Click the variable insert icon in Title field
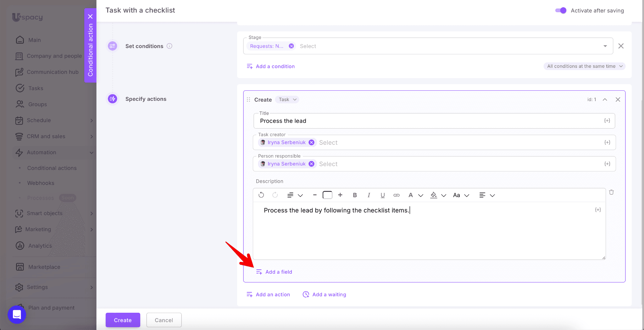Image resolution: width=644 pixels, height=330 pixels. coord(607,121)
